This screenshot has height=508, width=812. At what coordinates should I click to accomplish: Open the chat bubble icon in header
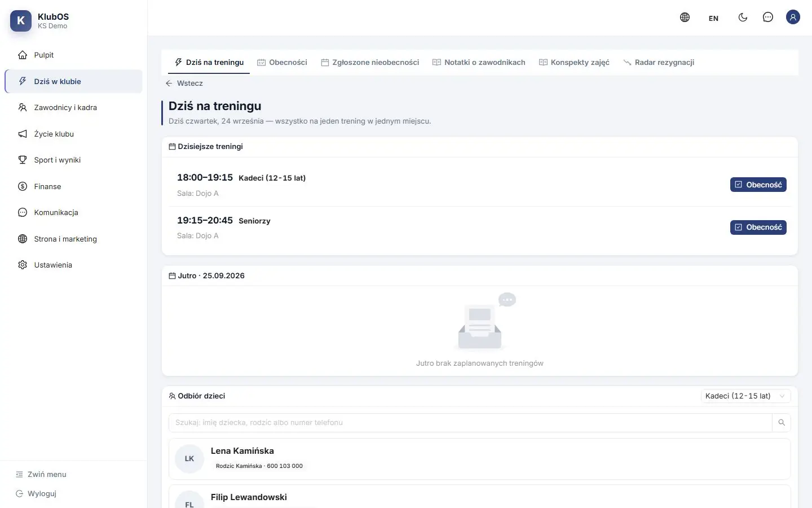(767, 17)
